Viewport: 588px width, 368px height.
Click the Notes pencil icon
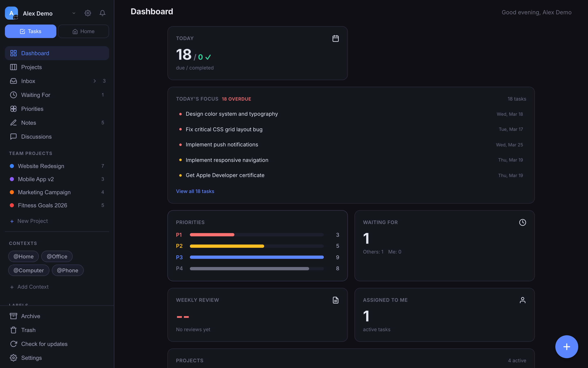[13, 123]
